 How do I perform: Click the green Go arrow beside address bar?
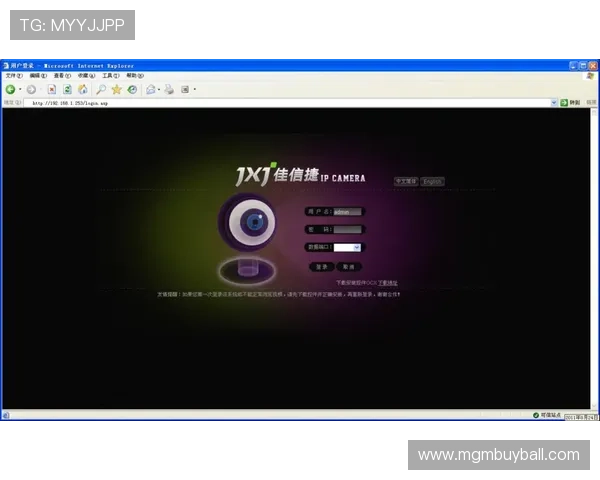tap(564, 103)
